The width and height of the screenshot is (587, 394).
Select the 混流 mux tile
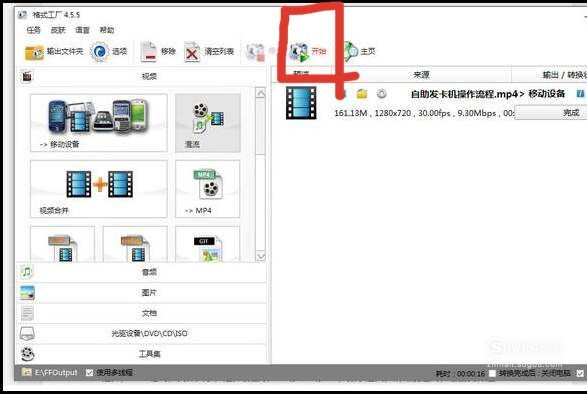(x=208, y=123)
